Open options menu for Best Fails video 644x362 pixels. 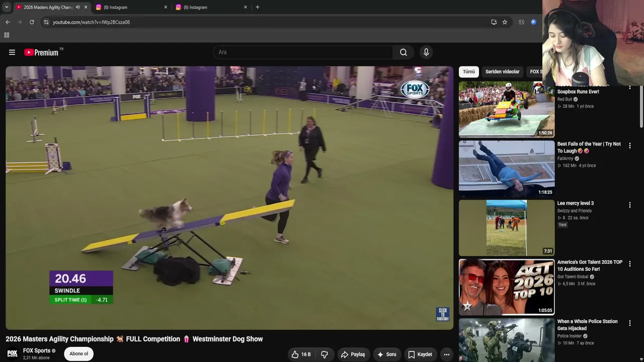point(629,146)
